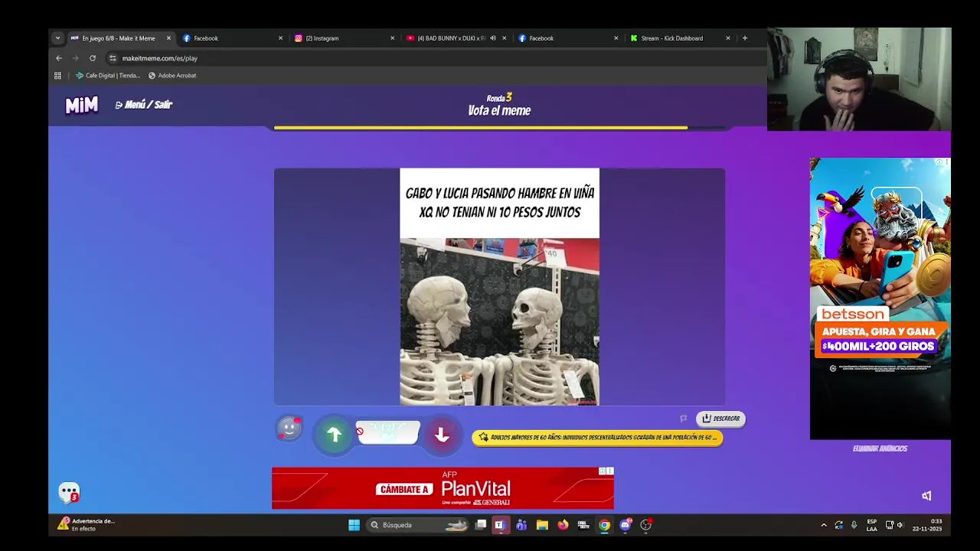Open File Explorer from the taskbar
This screenshot has height=551, width=980.
[x=542, y=525]
